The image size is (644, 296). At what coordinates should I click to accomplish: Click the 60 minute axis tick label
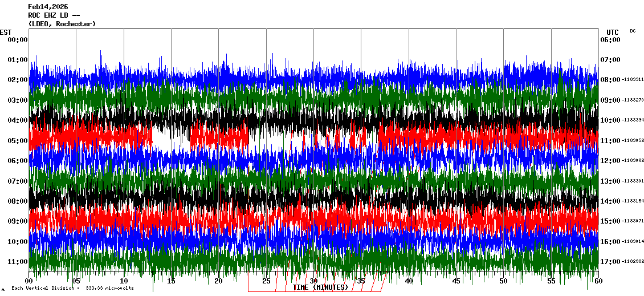pyautogui.click(x=598, y=281)
